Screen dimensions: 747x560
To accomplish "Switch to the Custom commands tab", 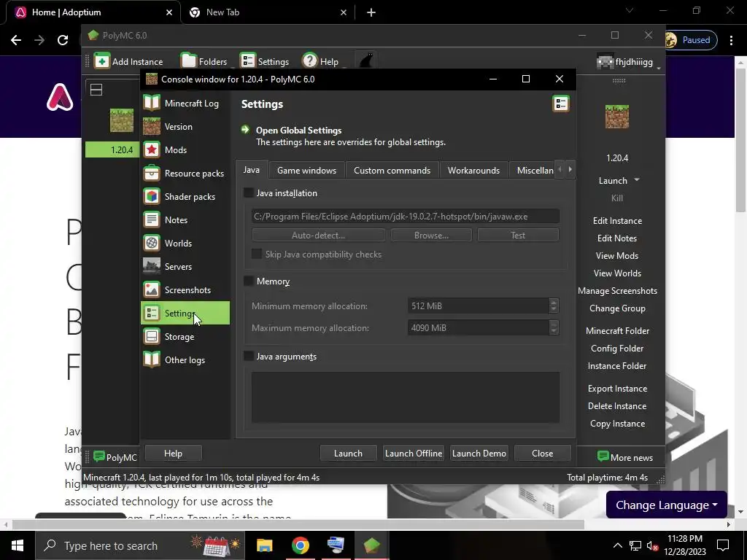I will pos(392,171).
